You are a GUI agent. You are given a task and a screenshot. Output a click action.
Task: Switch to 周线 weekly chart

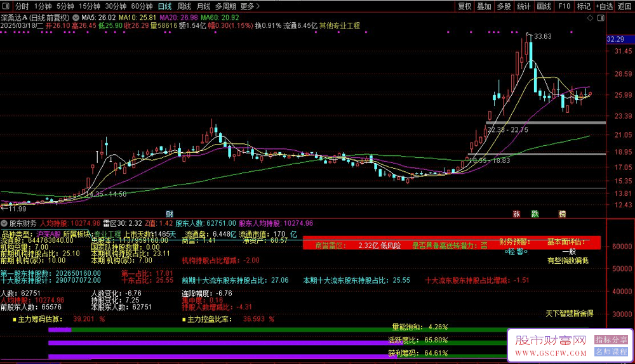coord(184,6)
